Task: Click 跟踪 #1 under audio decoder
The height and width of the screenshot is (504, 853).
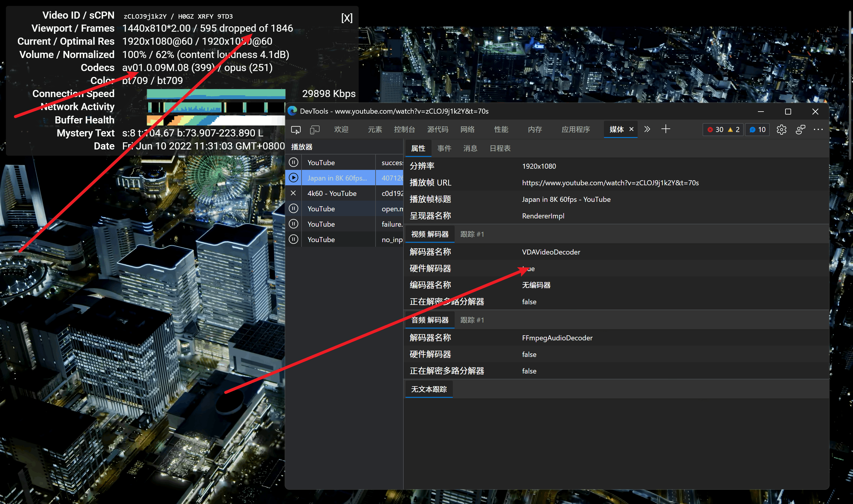Action: (472, 320)
